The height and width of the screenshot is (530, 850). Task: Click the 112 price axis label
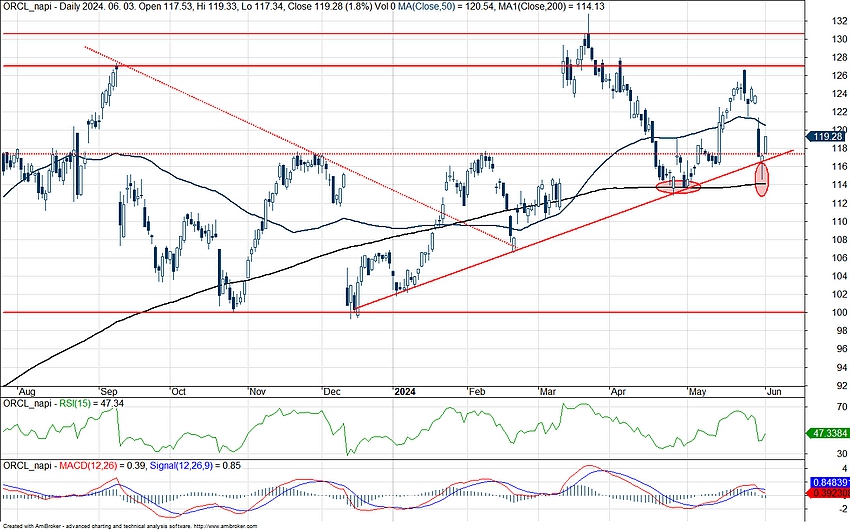840,203
